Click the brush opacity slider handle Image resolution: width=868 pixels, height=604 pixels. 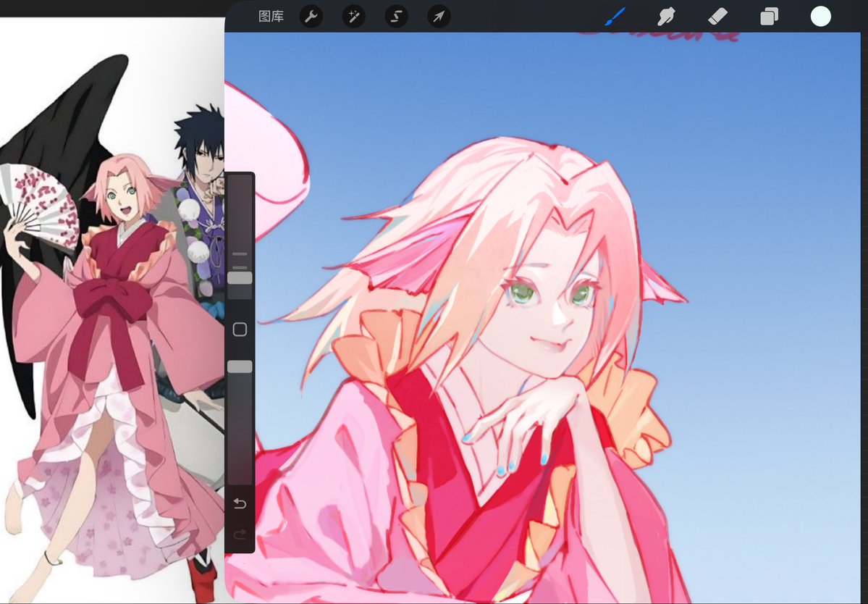tap(240, 366)
